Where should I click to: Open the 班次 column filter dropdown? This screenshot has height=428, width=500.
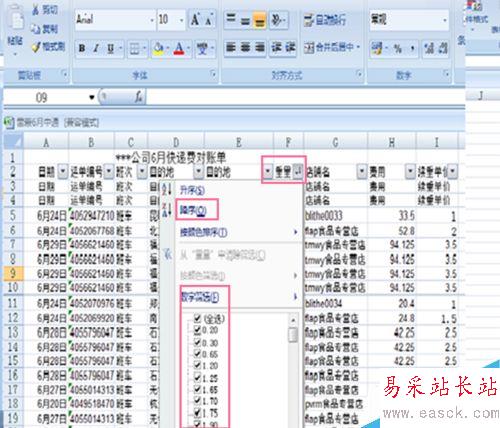coord(142,172)
